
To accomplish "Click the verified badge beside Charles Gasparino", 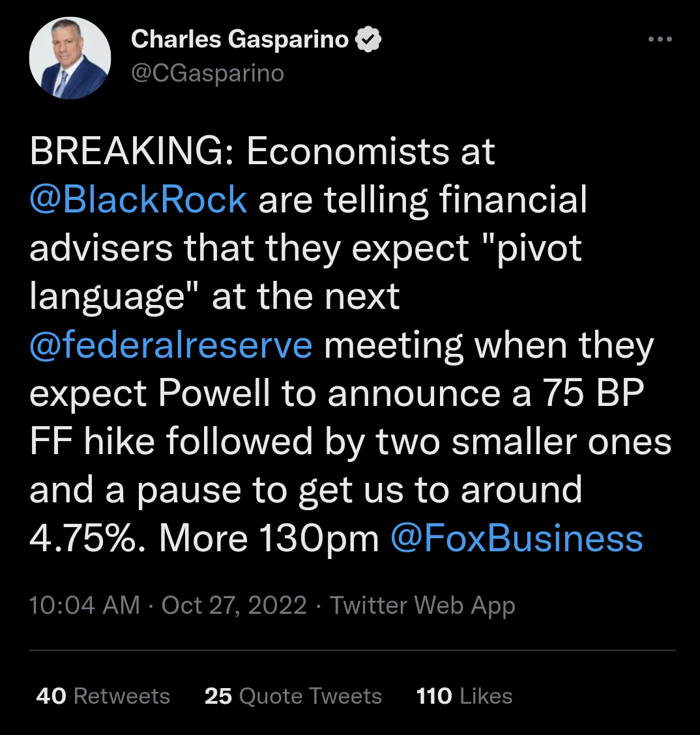I will [x=368, y=40].
